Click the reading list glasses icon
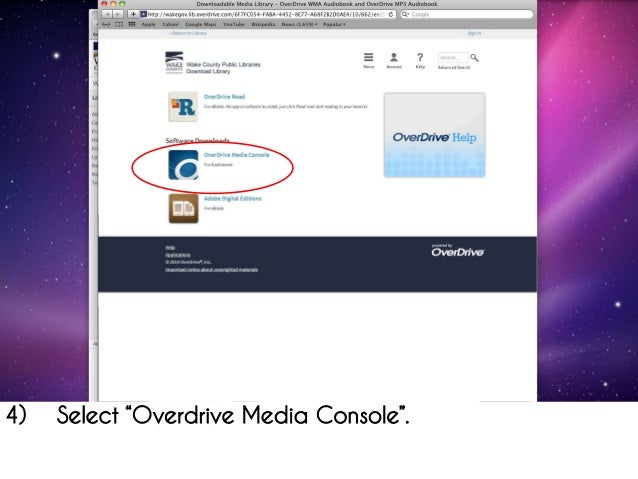The width and height of the screenshot is (638, 479). point(107,24)
